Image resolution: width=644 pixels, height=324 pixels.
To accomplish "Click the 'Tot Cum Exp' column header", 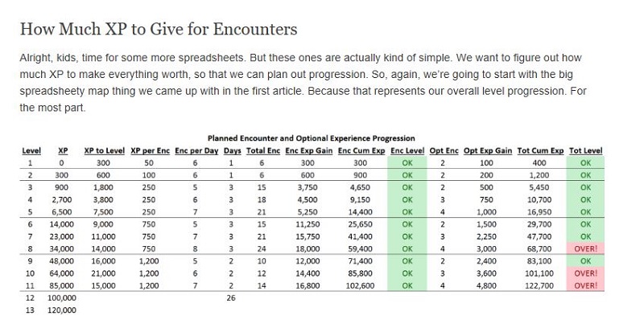I will click(x=540, y=150).
